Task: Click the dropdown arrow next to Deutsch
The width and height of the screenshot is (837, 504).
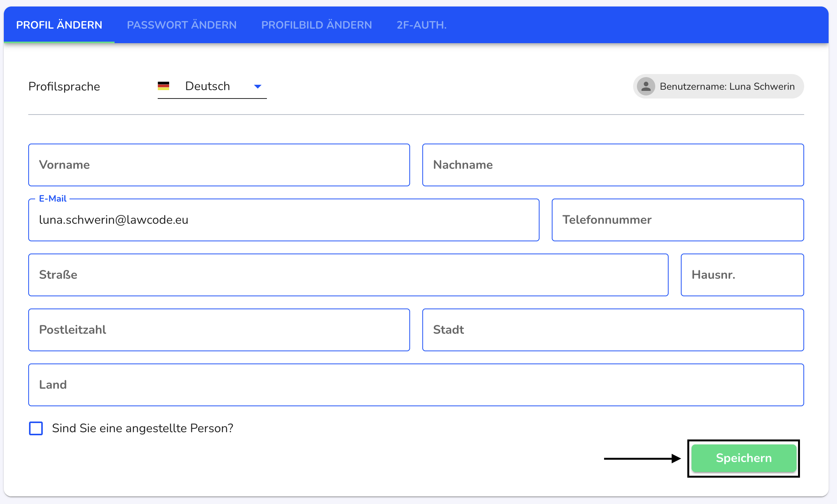Action: [x=258, y=87]
